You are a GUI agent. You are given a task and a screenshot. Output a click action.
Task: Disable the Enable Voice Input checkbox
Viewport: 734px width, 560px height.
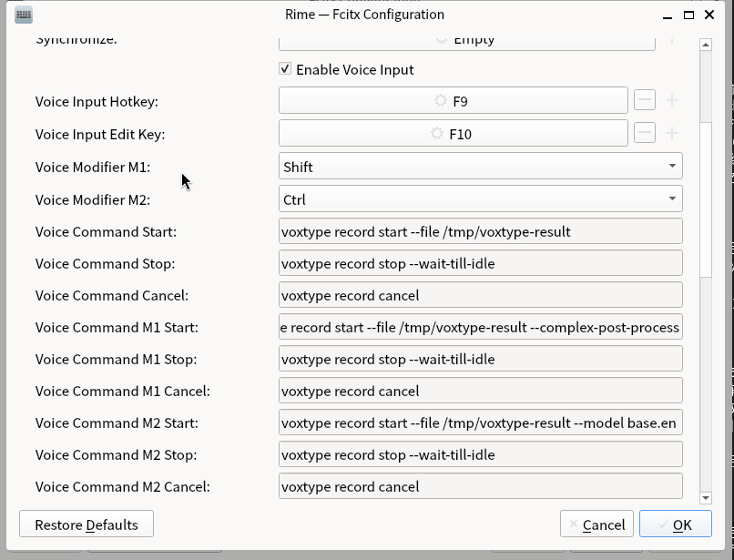[x=286, y=69]
